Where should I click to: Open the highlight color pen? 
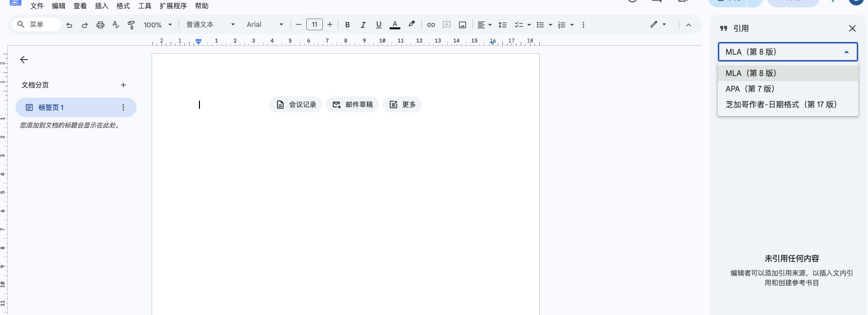point(412,24)
